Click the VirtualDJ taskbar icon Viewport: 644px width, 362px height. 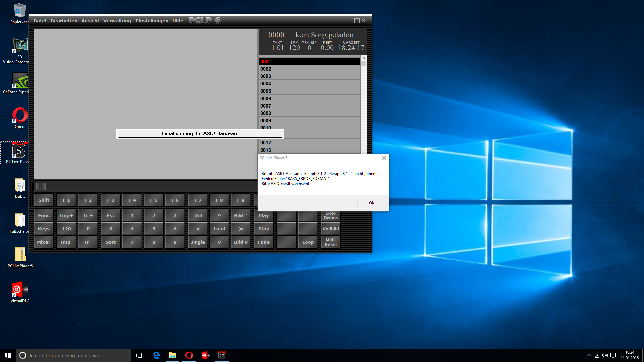click(x=205, y=355)
